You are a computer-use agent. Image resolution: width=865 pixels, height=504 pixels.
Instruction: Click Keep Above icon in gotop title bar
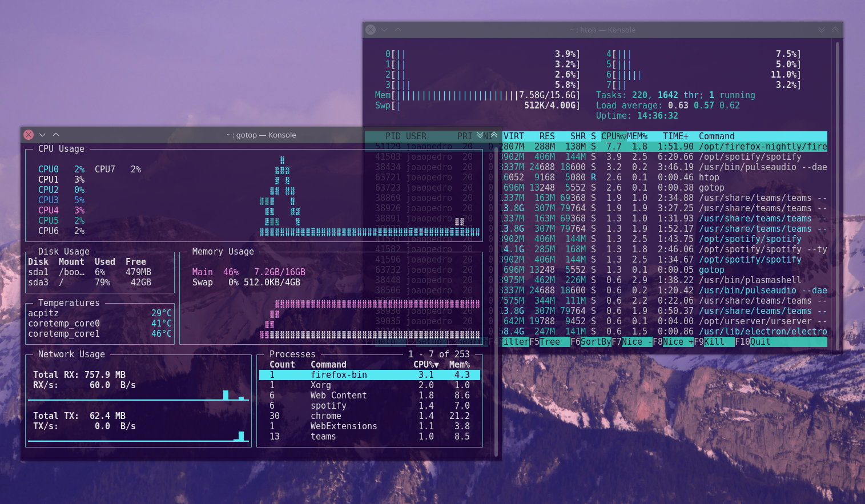point(493,135)
